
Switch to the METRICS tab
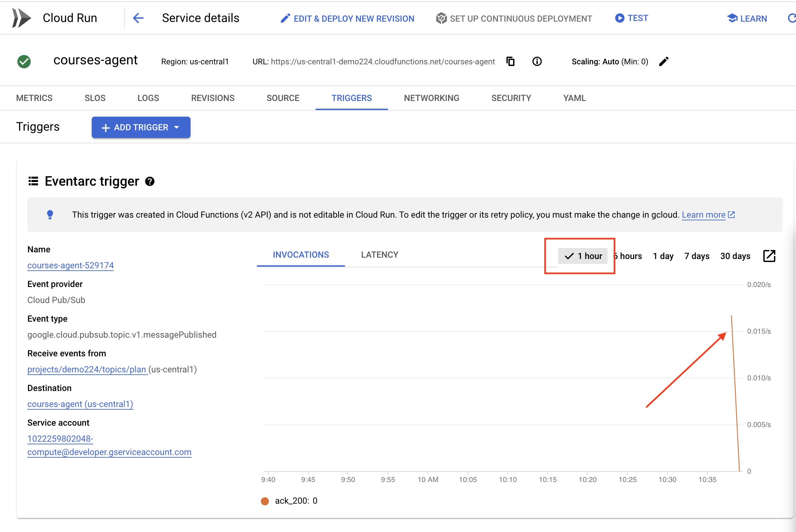(34, 97)
